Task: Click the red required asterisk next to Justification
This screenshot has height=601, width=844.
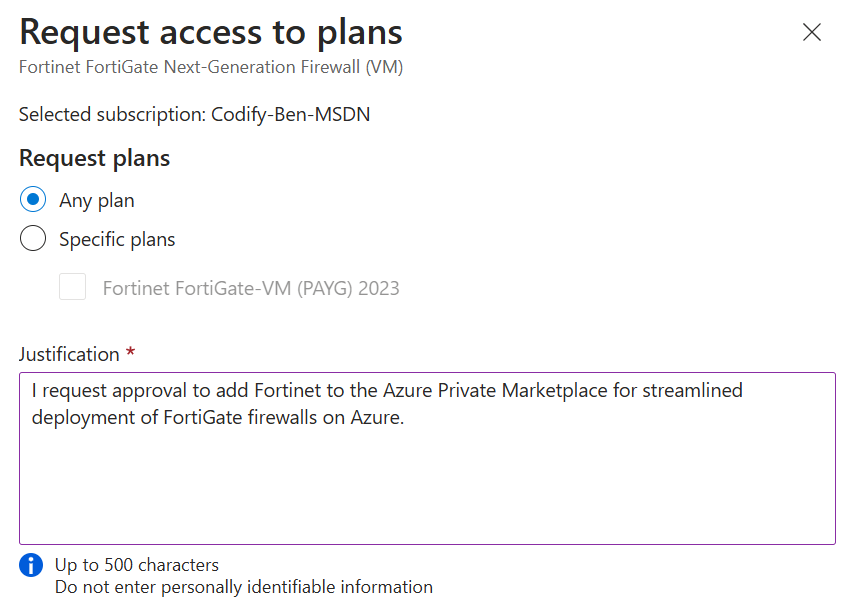Action: pos(130,352)
